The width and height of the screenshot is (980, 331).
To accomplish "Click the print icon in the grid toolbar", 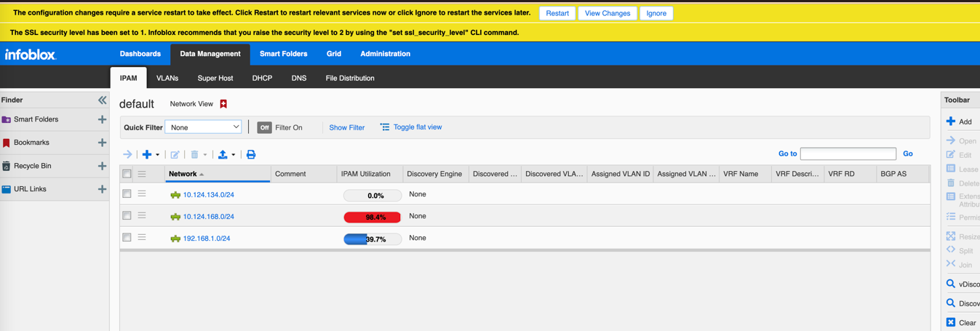I will pyautogui.click(x=251, y=154).
